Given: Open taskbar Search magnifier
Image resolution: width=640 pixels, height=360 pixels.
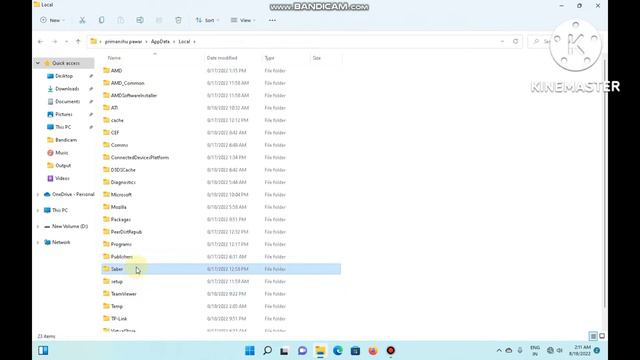Looking at the screenshot, I should [x=267, y=351].
